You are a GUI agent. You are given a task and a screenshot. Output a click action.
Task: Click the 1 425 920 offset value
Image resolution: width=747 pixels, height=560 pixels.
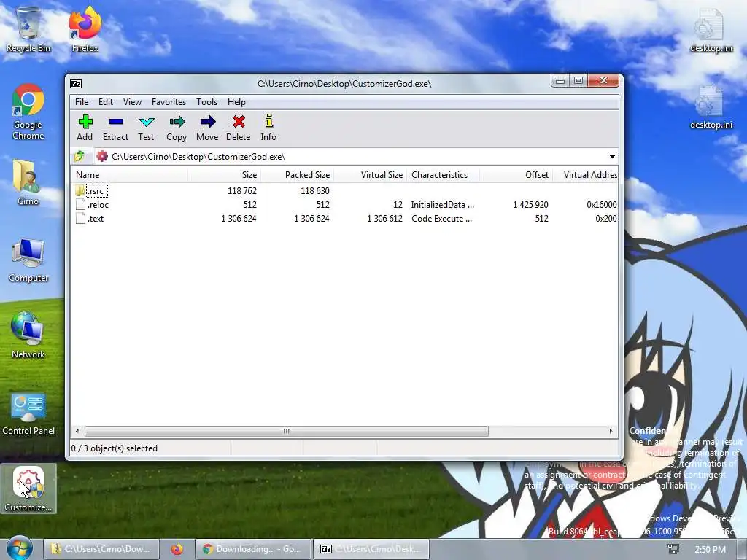point(530,205)
